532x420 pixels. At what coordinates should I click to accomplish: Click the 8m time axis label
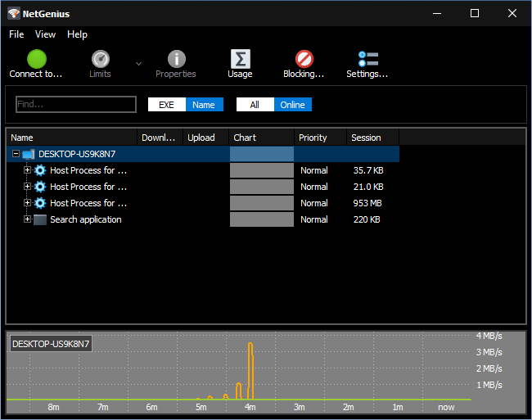(x=53, y=407)
